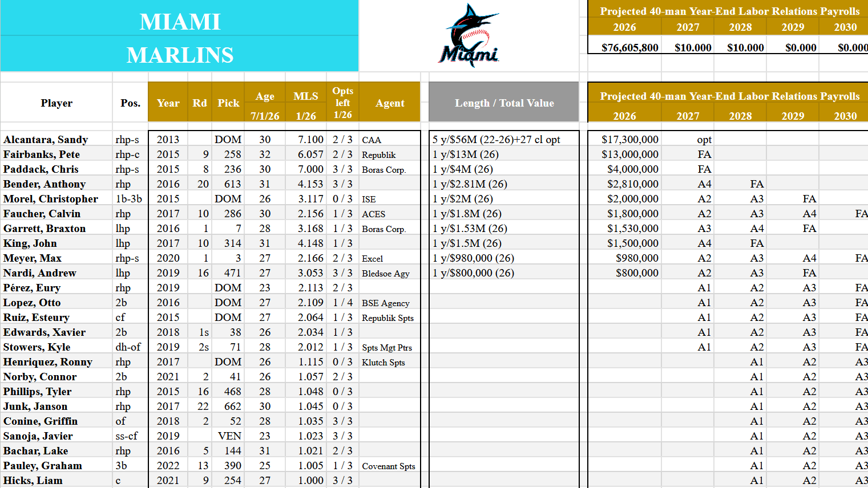Select Sanoja's VEN pick cell

[x=228, y=436]
